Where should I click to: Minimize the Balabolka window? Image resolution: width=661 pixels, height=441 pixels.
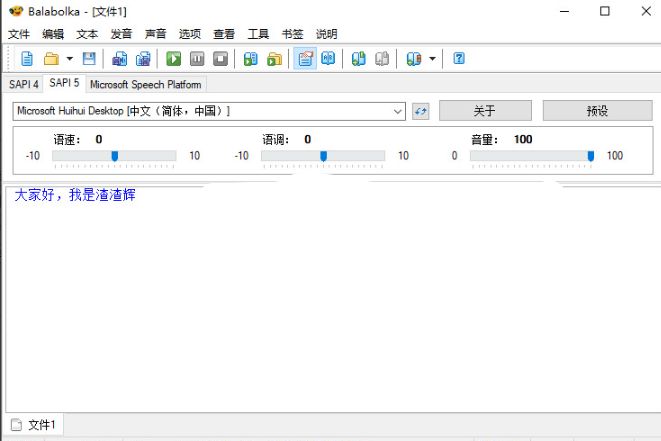(x=564, y=11)
